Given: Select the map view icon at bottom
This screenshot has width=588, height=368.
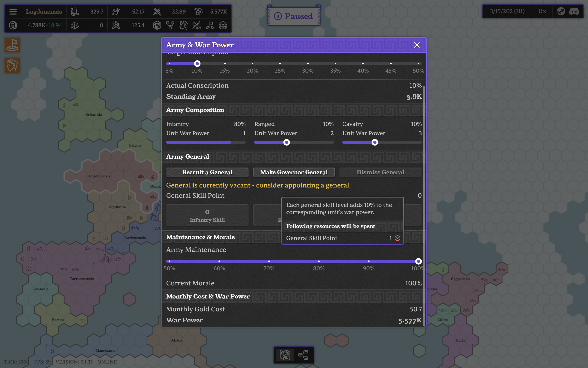Looking at the screenshot, I should click(x=285, y=355).
